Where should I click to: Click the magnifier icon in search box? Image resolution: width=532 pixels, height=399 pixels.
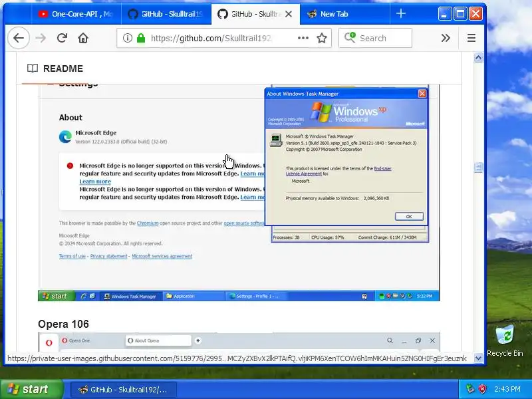pos(350,37)
